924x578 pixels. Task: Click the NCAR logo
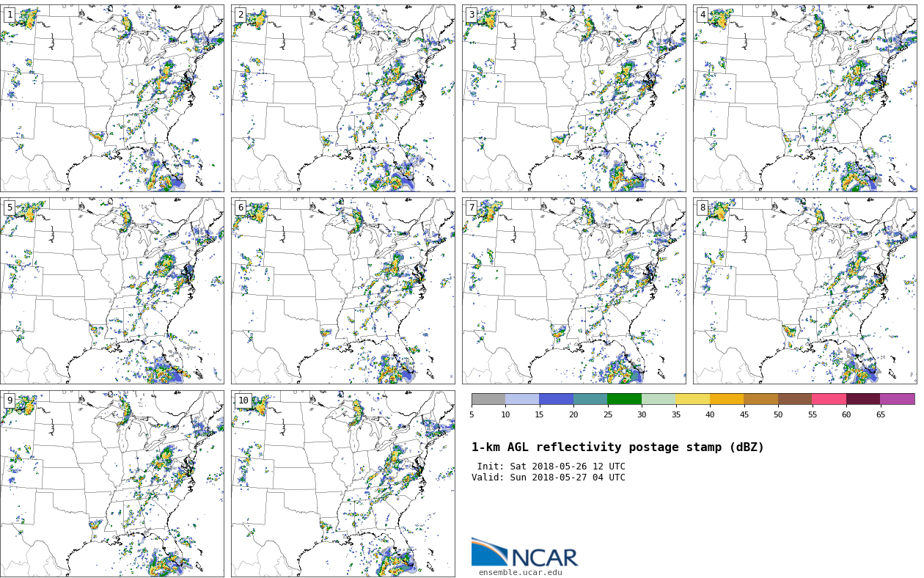pos(524,553)
